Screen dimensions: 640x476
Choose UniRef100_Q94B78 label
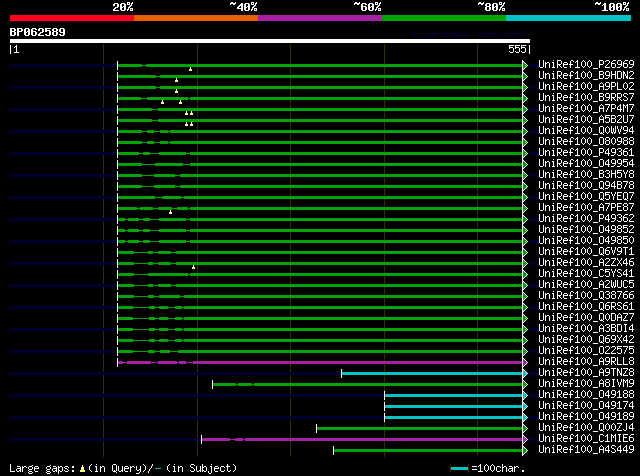[x=586, y=186]
